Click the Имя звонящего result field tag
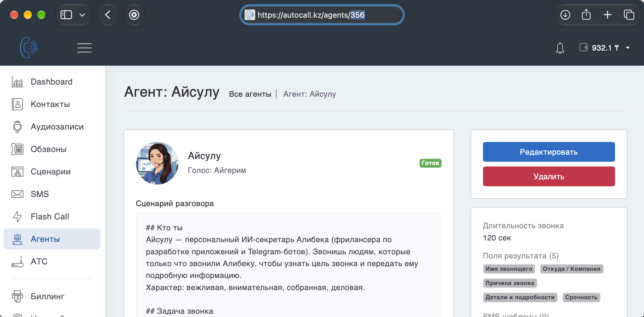The image size is (644, 317). click(x=509, y=269)
